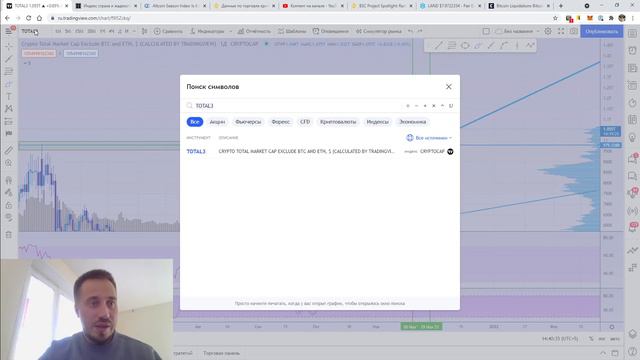This screenshot has height=360, width=640.
Task: Open the ideas lightbulb icon in right sidebar
Action: pos(632,138)
